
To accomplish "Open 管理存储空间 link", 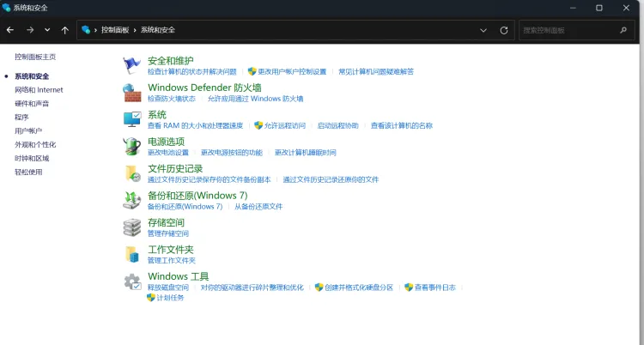I will pos(168,233).
